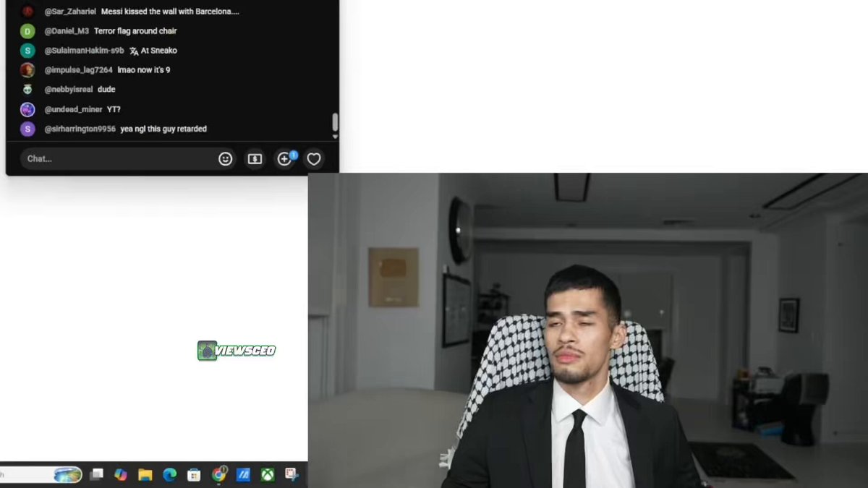This screenshot has height=488, width=868.
Task: Open the Super Chat dollar icon
Action: pyautogui.click(x=255, y=159)
